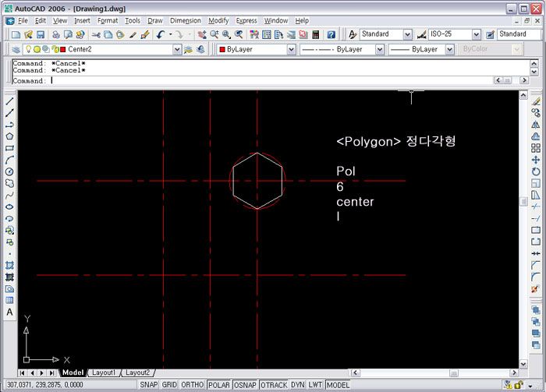Open the Center2 layer dropdown
Screen dimensions: 546x392
pos(177,49)
